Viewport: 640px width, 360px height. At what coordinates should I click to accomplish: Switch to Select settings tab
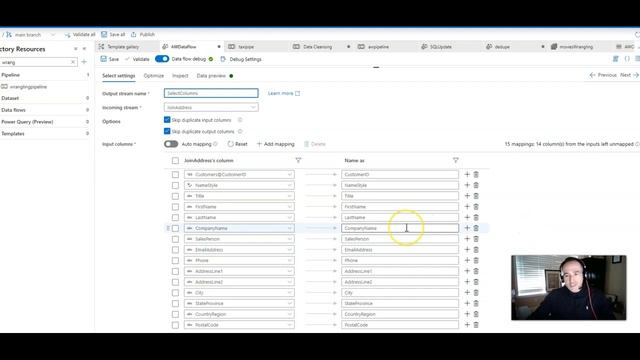tap(118, 76)
